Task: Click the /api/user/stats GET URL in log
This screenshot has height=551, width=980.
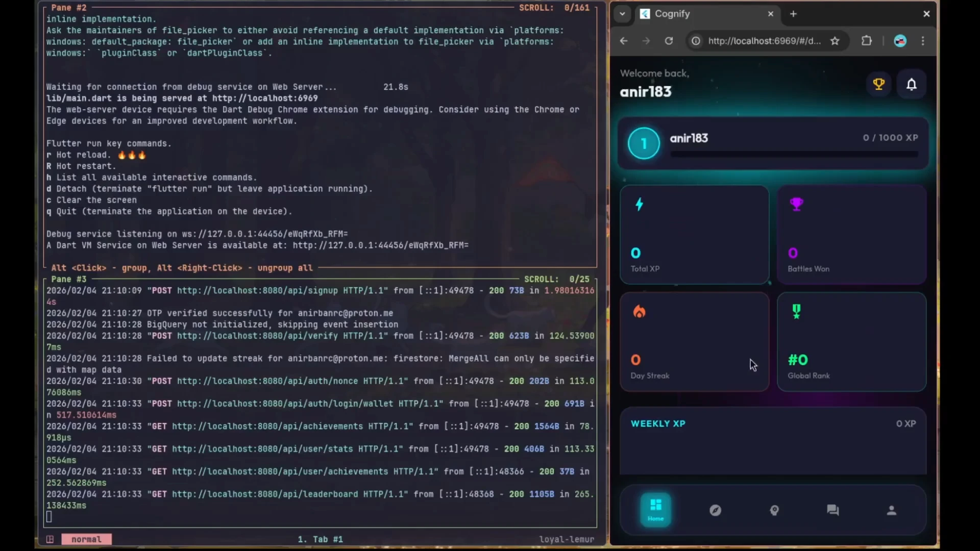Action: click(262, 449)
